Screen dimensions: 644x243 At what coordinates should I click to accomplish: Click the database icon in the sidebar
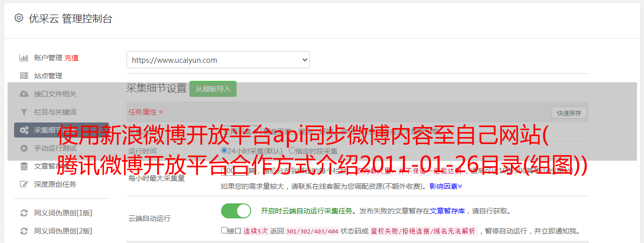point(24,166)
